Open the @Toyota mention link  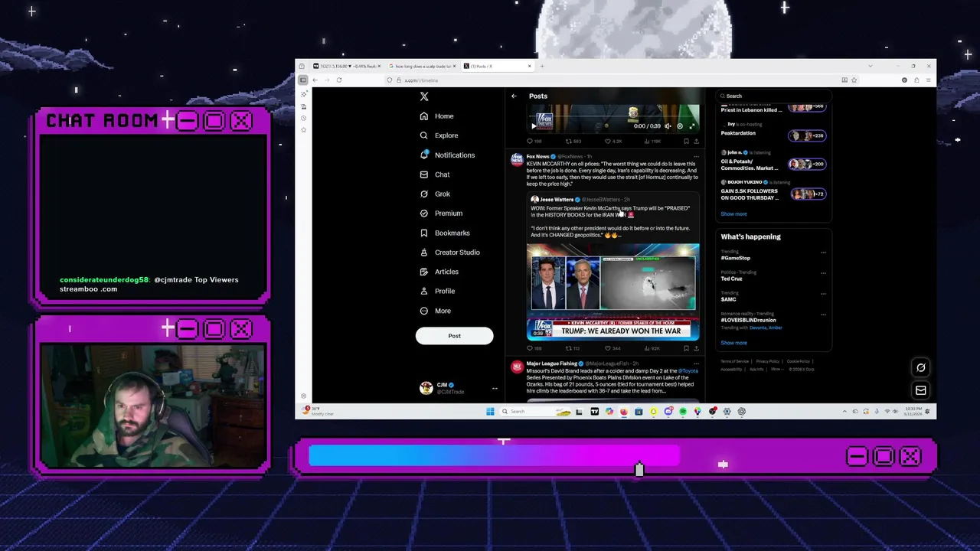(688, 371)
